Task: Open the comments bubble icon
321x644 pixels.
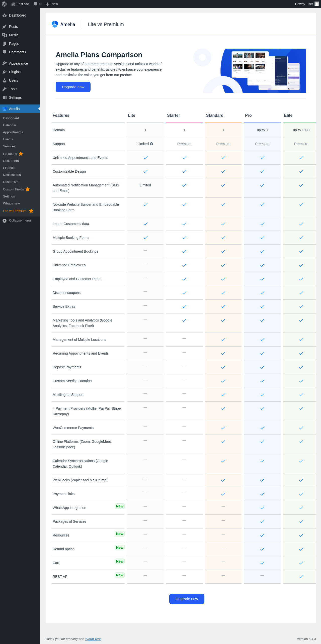Action: 35,4
